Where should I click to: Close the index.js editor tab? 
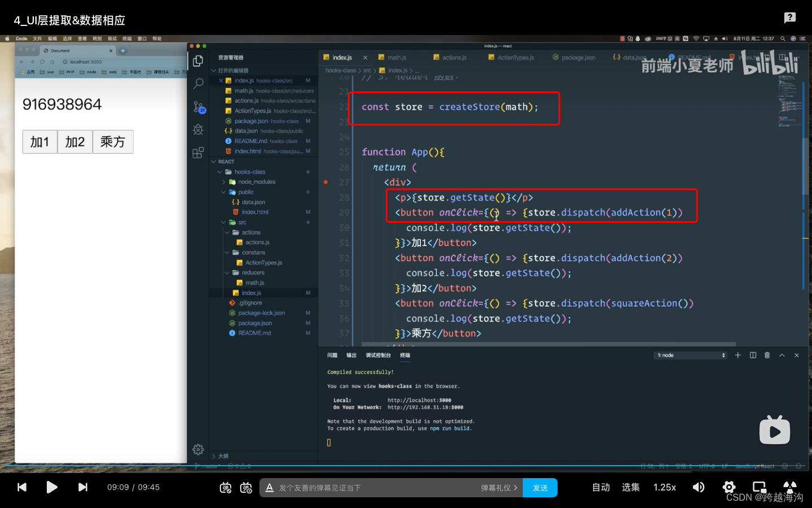pos(365,58)
